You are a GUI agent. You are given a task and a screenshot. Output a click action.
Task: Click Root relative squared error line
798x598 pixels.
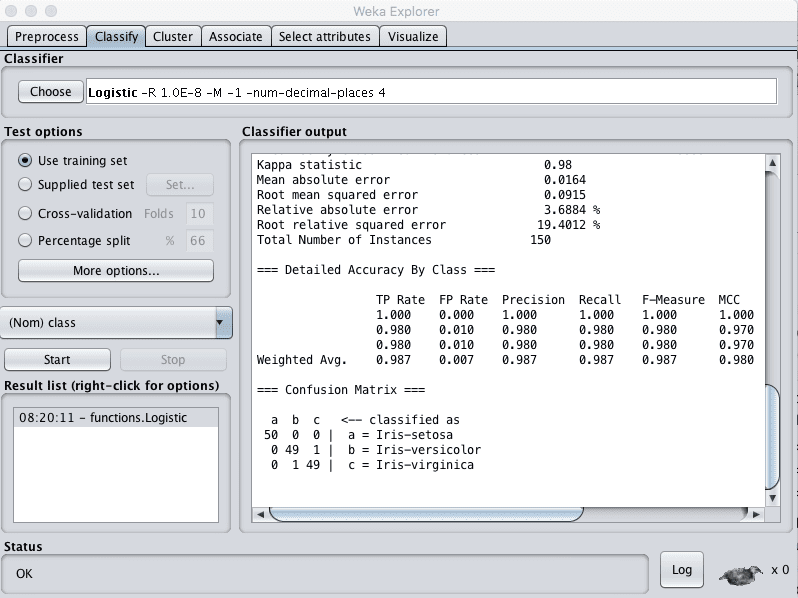point(428,225)
